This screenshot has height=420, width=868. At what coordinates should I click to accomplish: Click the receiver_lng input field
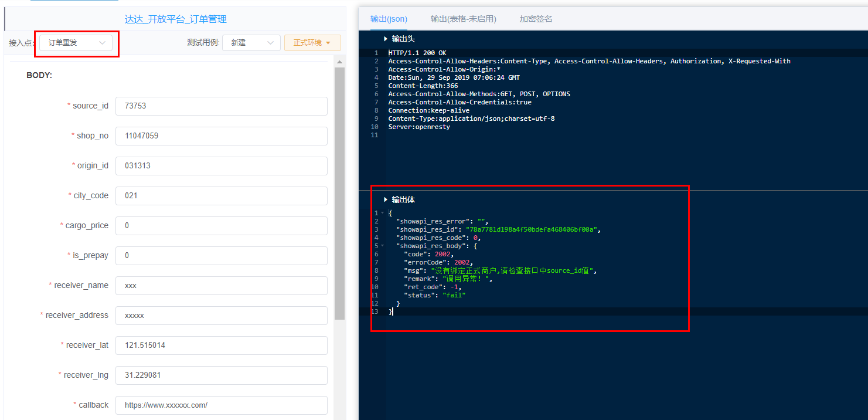click(222, 375)
